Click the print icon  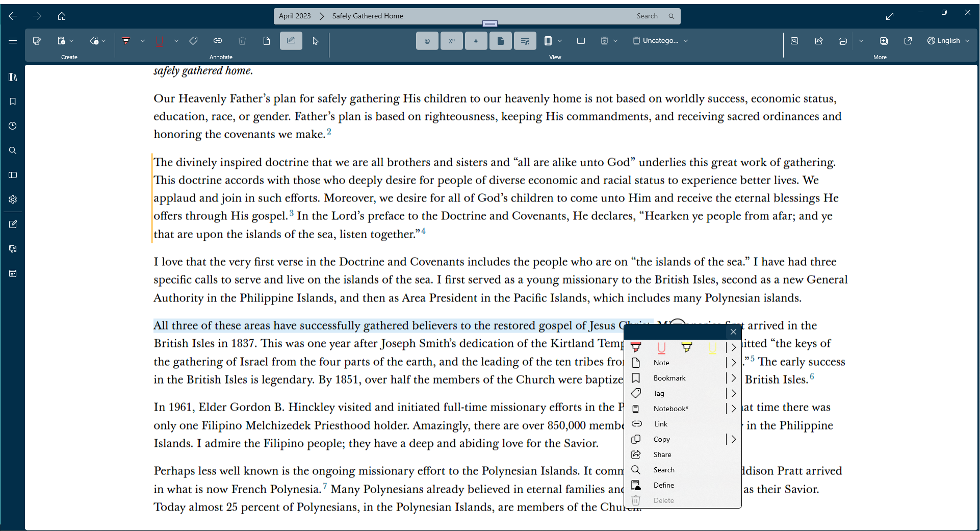(843, 41)
